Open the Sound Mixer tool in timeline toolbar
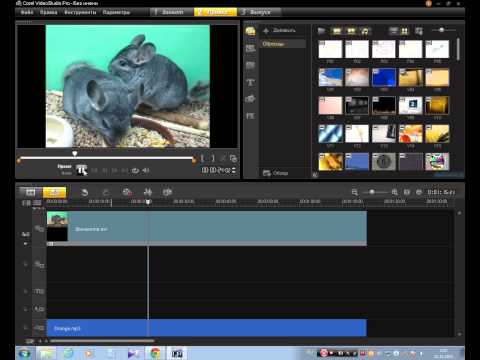Image resolution: width=480 pixels, height=360 pixels. point(148,192)
